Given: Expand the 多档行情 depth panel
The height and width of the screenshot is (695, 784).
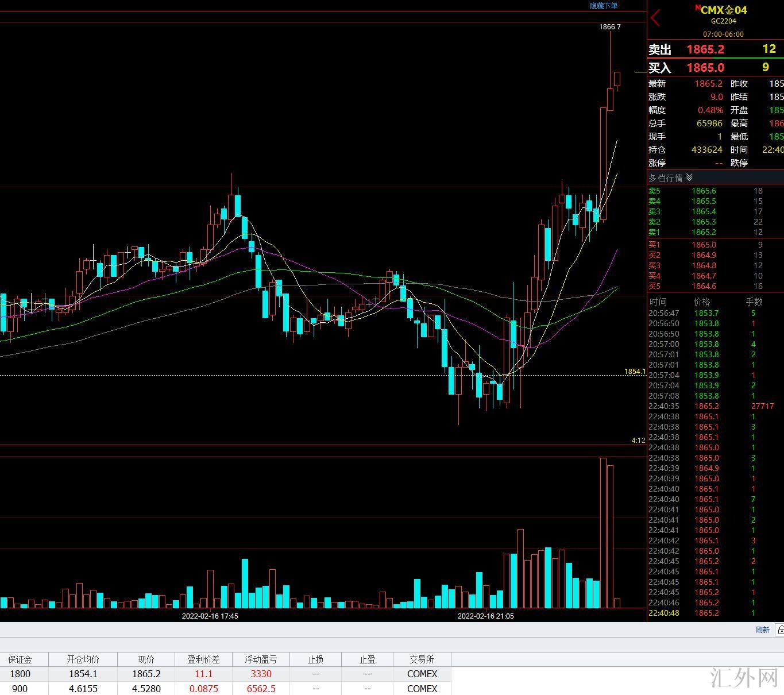Looking at the screenshot, I should (x=689, y=178).
